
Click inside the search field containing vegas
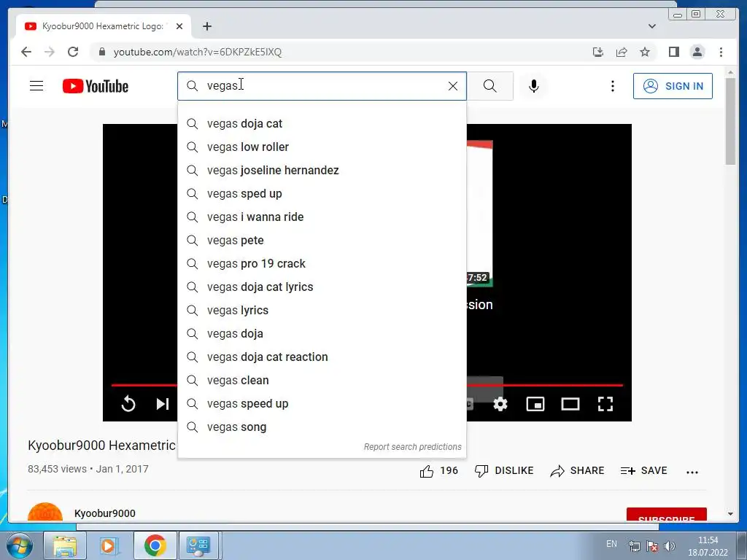(322, 86)
